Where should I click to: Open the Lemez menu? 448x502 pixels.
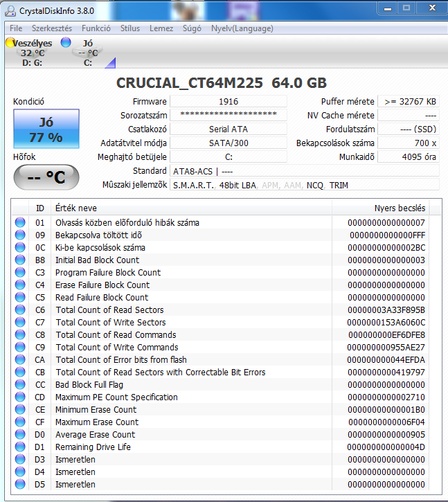coord(161,28)
